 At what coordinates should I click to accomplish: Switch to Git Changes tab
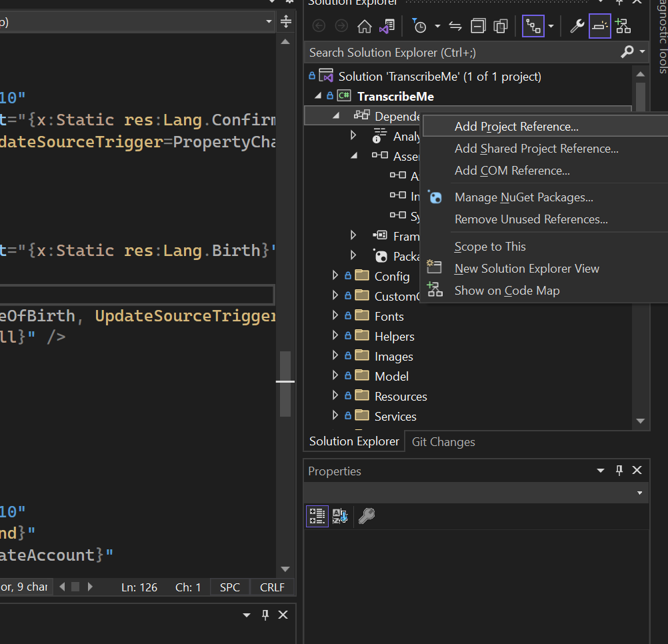click(x=443, y=441)
